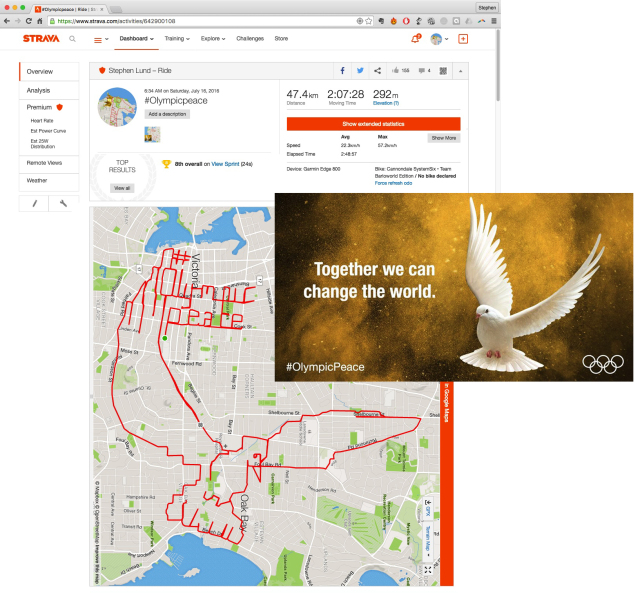The image size is (640, 593).
Task: Open Est Power Curve under Premium
Action: pos(48,131)
